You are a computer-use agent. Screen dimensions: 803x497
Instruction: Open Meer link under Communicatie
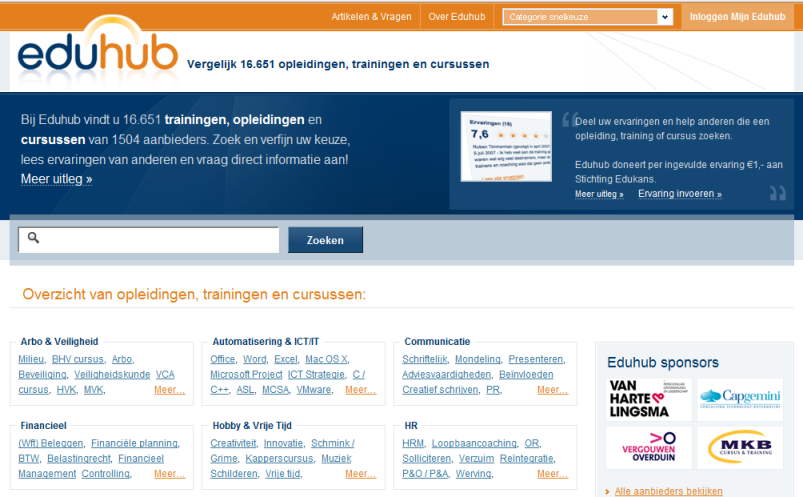(553, 390)
